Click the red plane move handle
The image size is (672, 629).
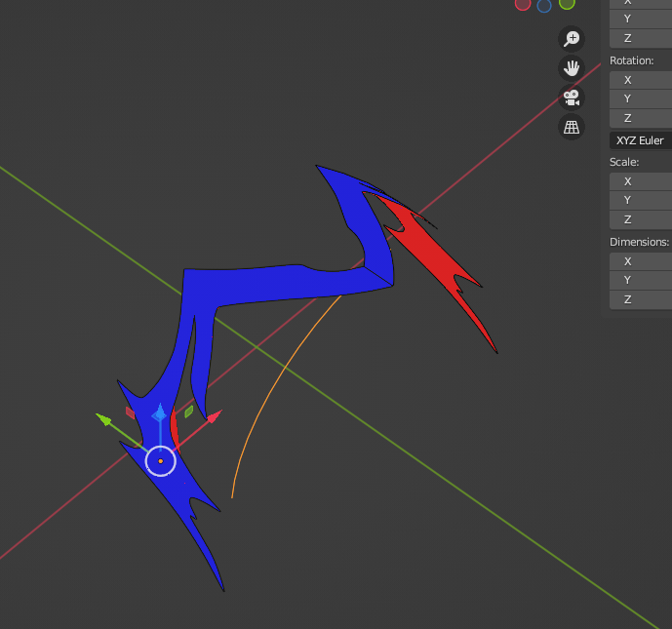coord(131,413)
